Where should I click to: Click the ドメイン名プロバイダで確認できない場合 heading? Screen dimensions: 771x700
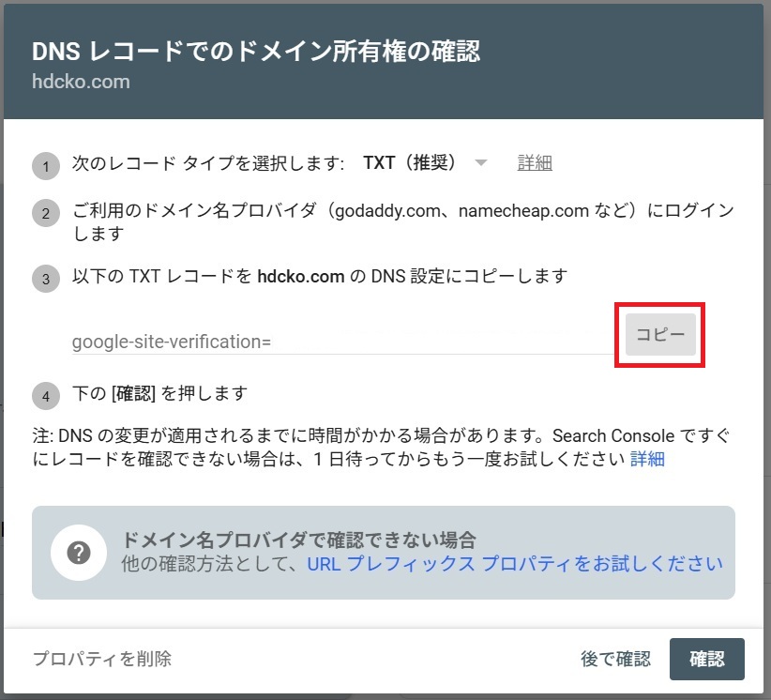coord(299,540)
